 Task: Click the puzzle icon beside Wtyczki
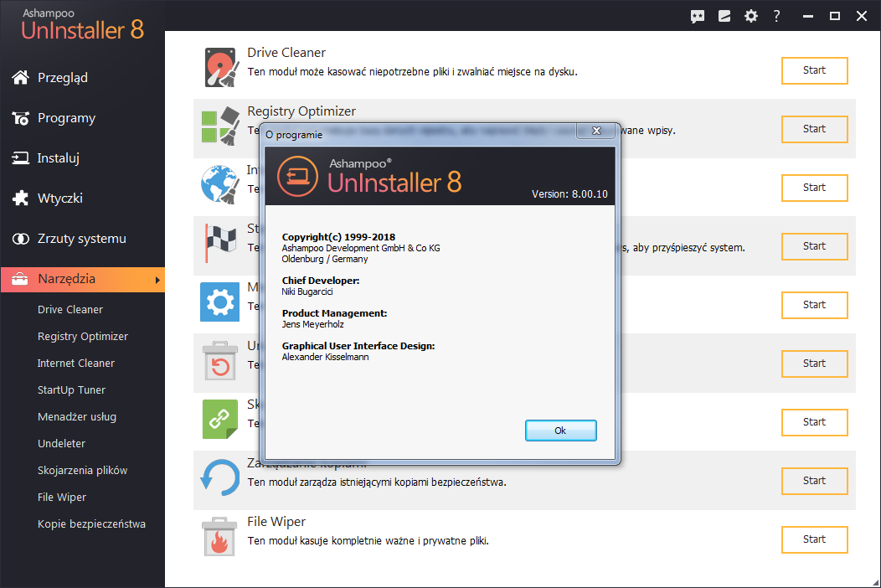click(x=20, y=198)
